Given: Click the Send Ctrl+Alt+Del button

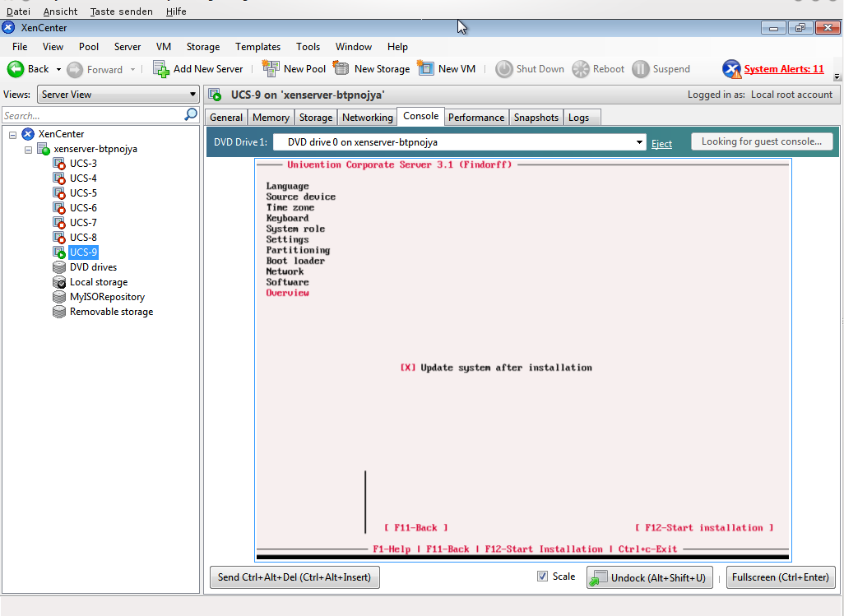Looking at the screenshot, I should (x=294, y=577).
